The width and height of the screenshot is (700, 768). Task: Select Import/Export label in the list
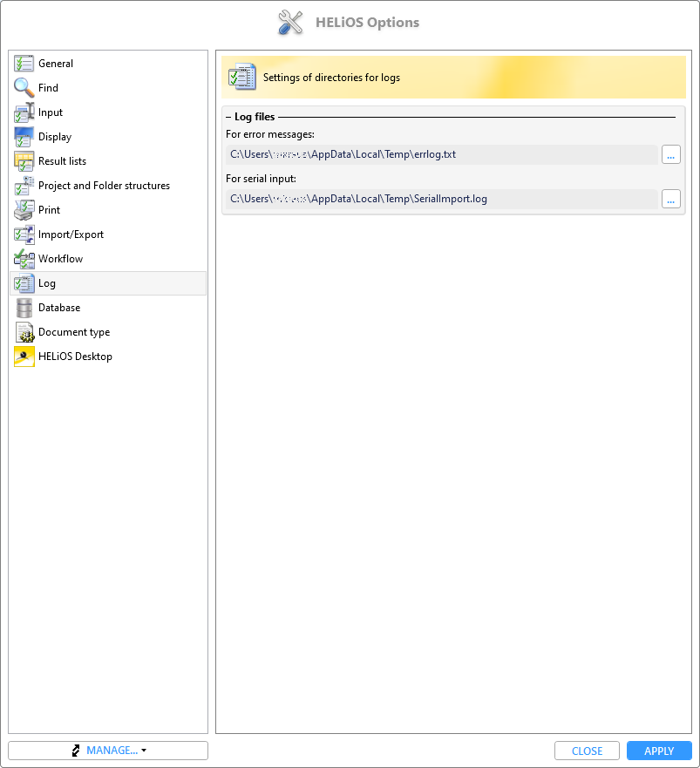pos(71,234)
